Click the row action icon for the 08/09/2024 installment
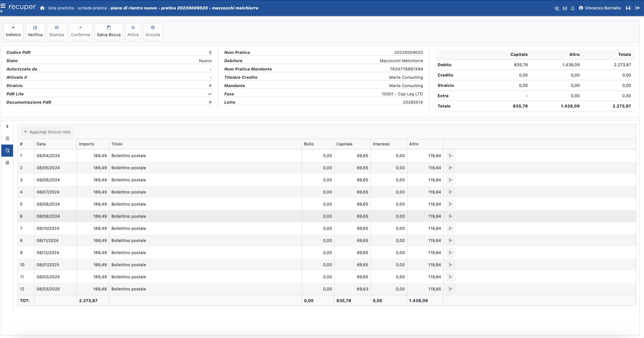644x338 pixels. point(451,216)
